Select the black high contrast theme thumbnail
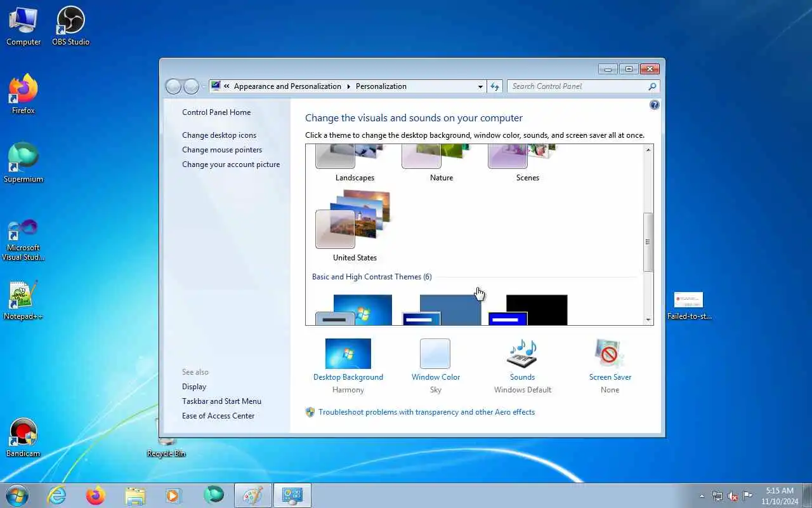 tap(528, 310)
